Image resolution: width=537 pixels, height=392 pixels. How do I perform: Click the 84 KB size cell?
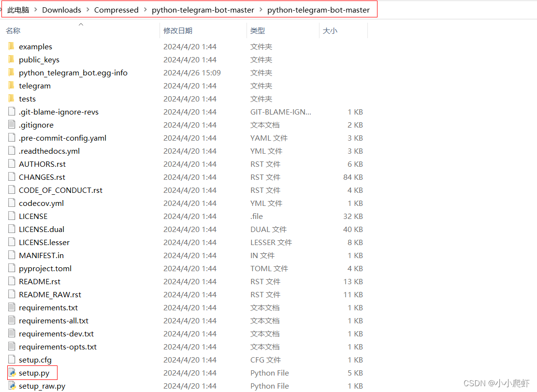tap(353, 176)
